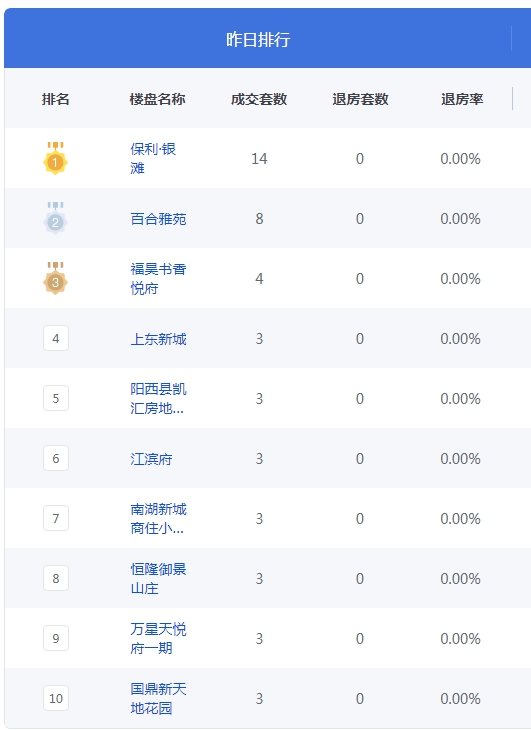Open the 国鼎新天地花园 property link
Image resolution: width=531 pixels, height=730 pixels.
tap(158, 698)
